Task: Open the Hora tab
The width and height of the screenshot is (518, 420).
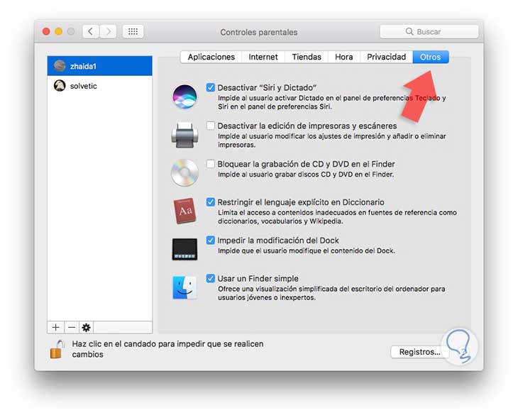Action: (x=344, y=57)
